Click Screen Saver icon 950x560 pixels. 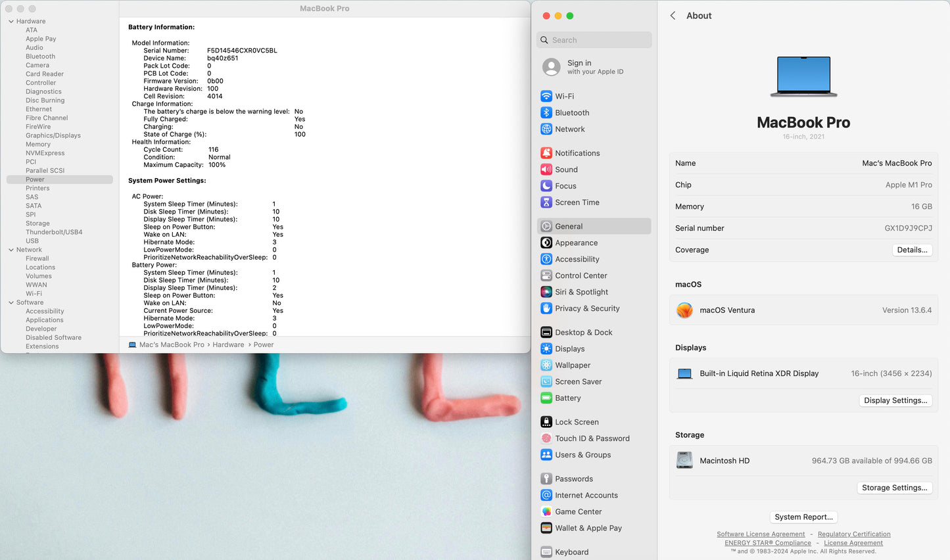[546, 381]
